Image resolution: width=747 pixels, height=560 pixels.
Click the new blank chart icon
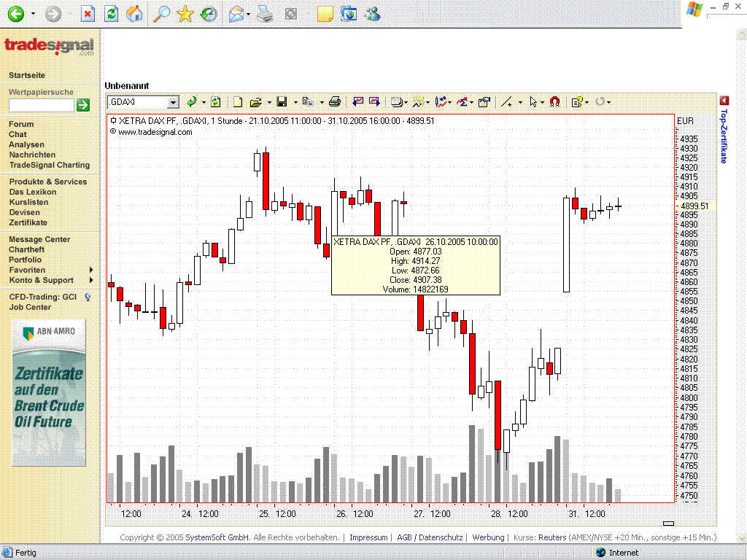[x=237, y=102]
